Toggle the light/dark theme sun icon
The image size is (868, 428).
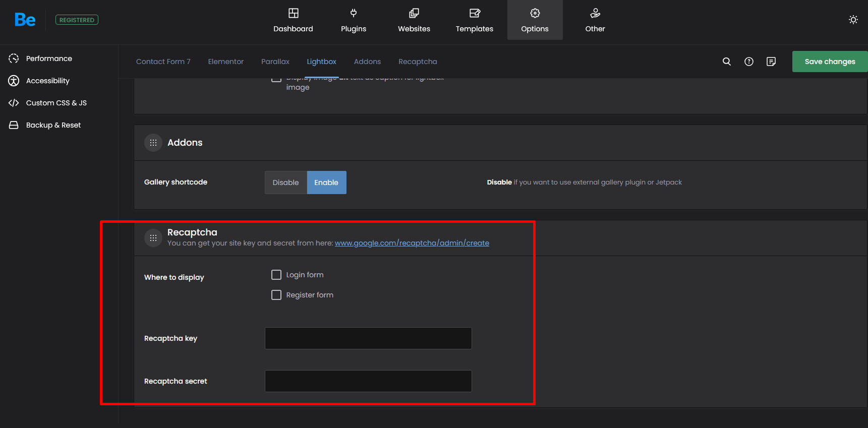click(x=853, y=20)
